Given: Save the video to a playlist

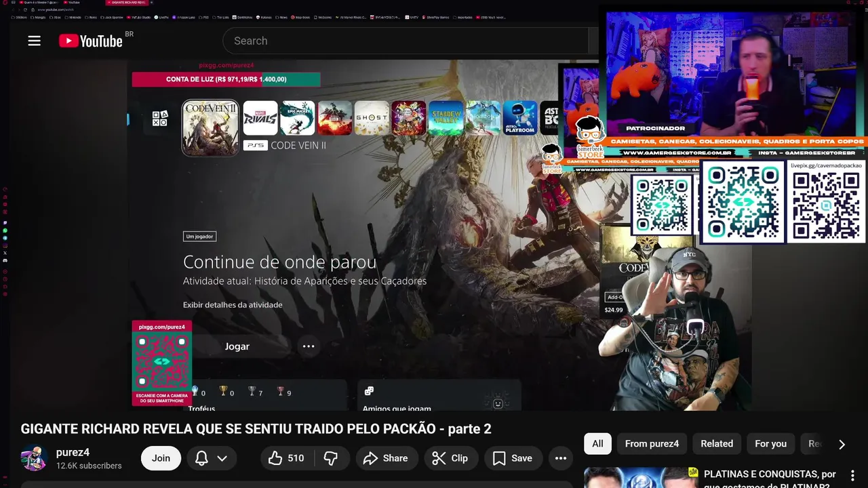Looking at the screenshot, I should pos(512,458).
